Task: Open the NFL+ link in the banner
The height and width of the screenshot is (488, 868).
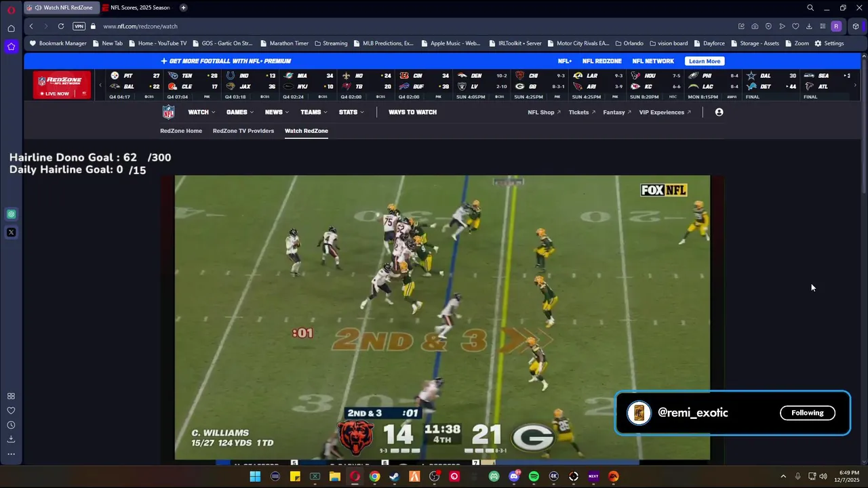Action: pos(565,61)
